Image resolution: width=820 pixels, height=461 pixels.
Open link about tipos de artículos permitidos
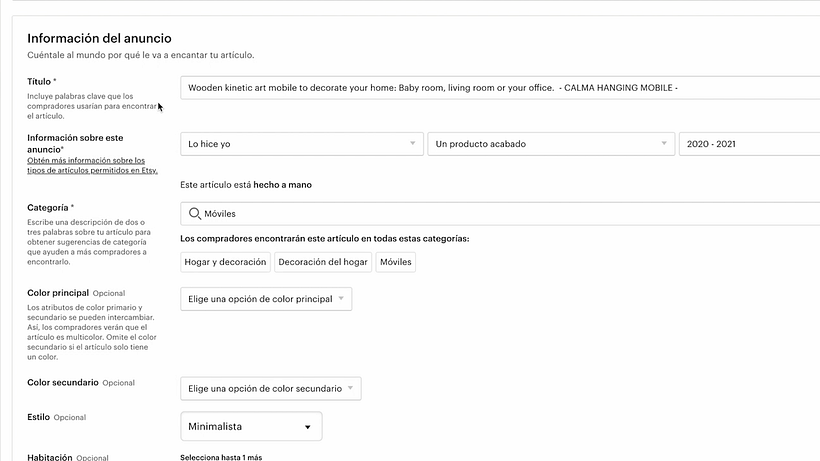pos(93,165)
